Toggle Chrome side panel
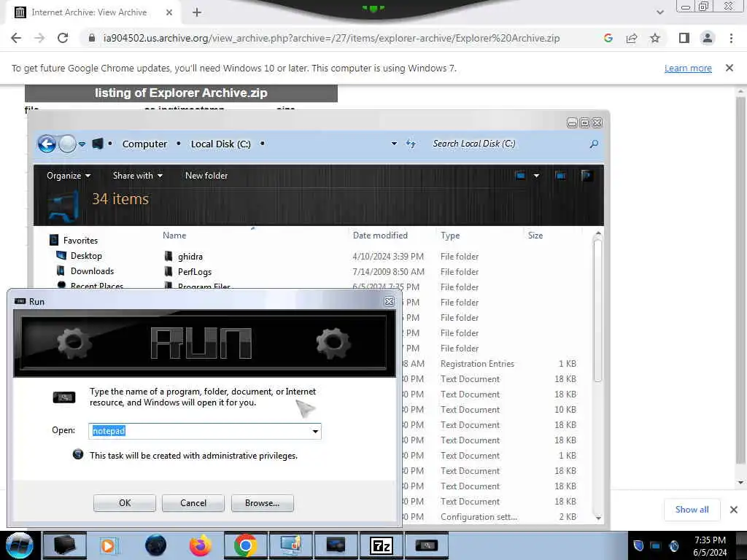This screenshot has height=560, width=747. pos(684,38)
